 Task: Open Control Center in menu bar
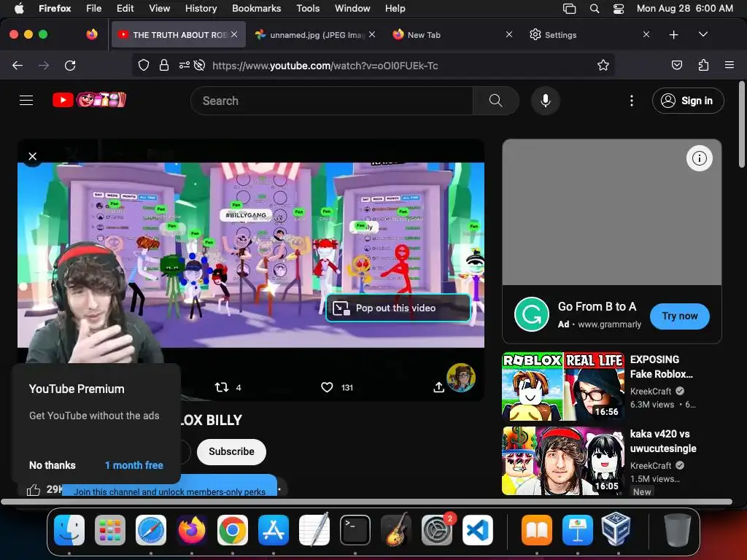click(619, 8)
